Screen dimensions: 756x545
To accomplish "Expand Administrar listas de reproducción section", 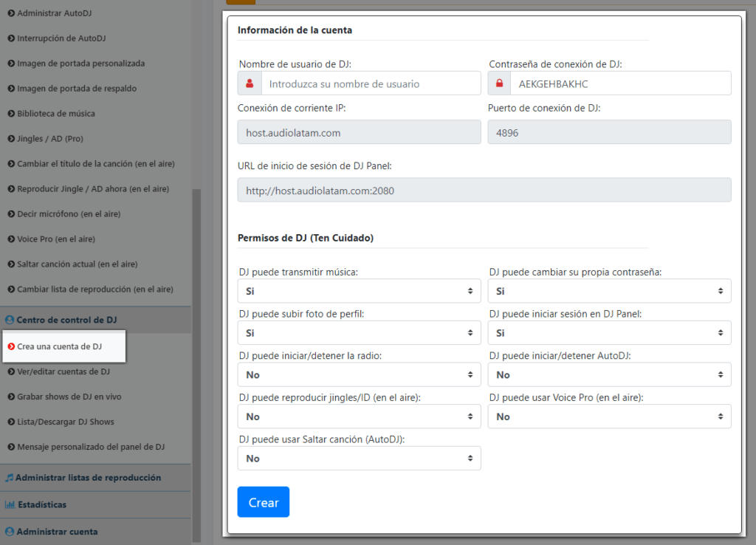I will (x=95, y=478).
